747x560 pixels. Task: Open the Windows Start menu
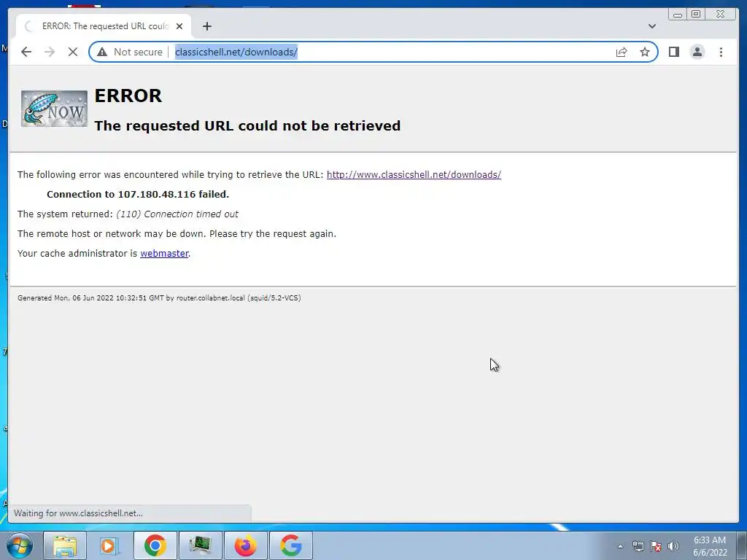pyautogui.click(x=20, y=545)
